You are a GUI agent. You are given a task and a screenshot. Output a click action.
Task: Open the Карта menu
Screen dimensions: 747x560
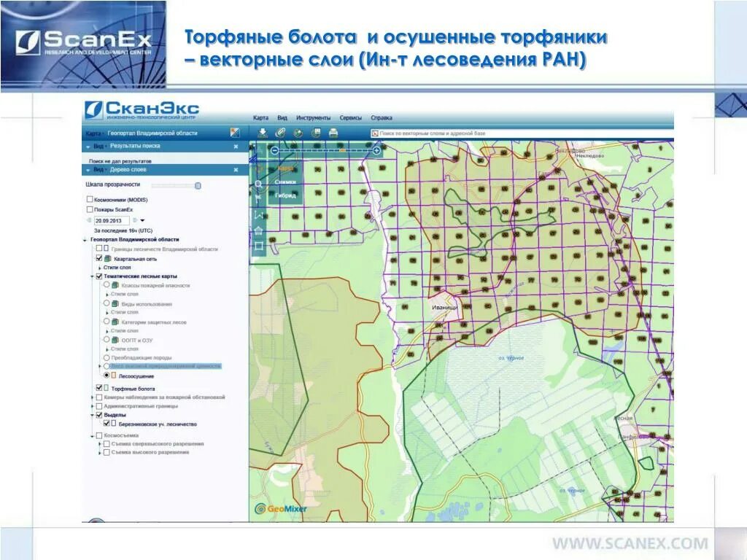[x=260, y=117]
